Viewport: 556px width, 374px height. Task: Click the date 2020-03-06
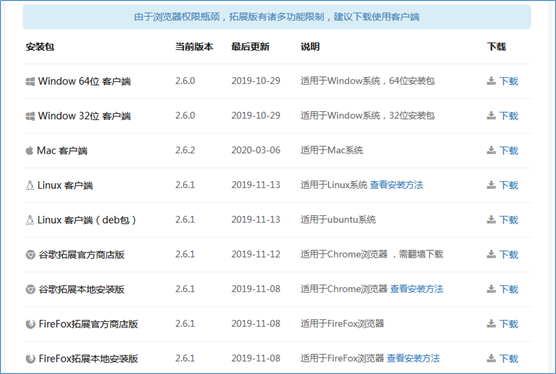point(256,150)
